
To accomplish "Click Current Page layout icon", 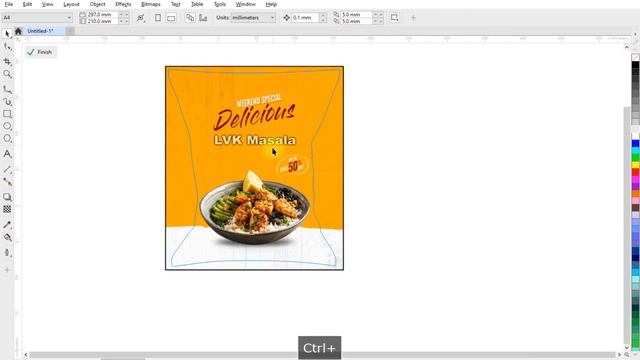I will coord(203,18).
